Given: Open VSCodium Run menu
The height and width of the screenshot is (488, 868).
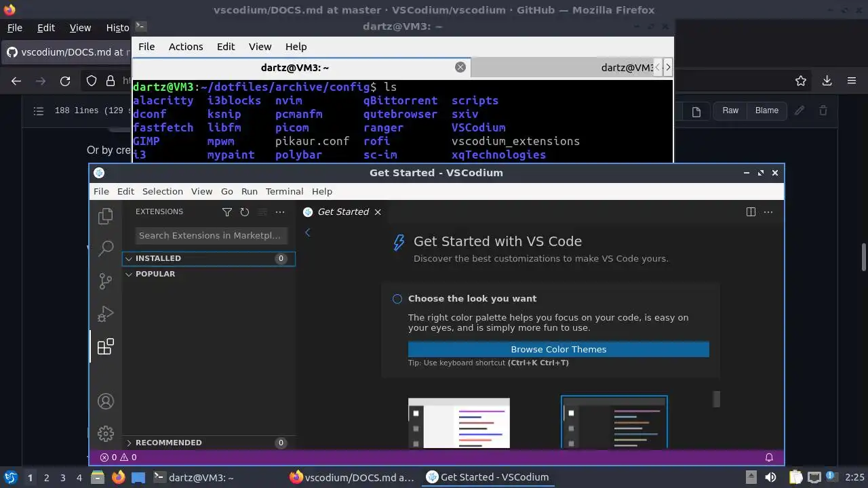Looking at the screenshot, I should [x=249, y=191].
